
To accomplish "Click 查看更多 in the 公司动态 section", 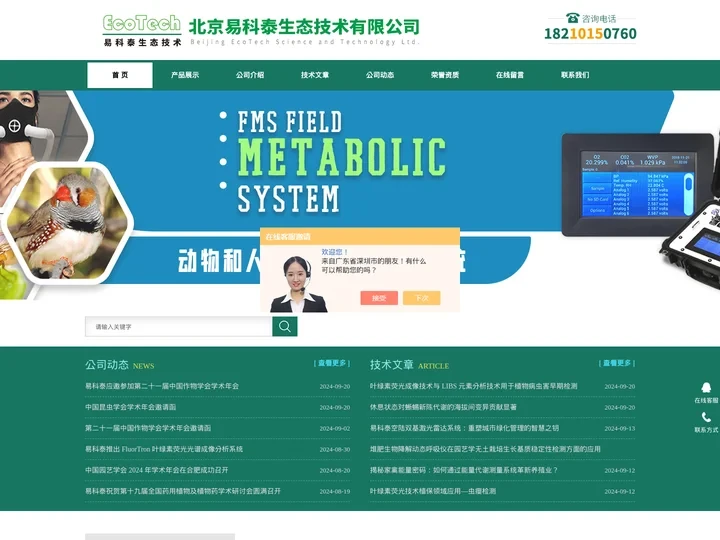I will tap(332, 363).
